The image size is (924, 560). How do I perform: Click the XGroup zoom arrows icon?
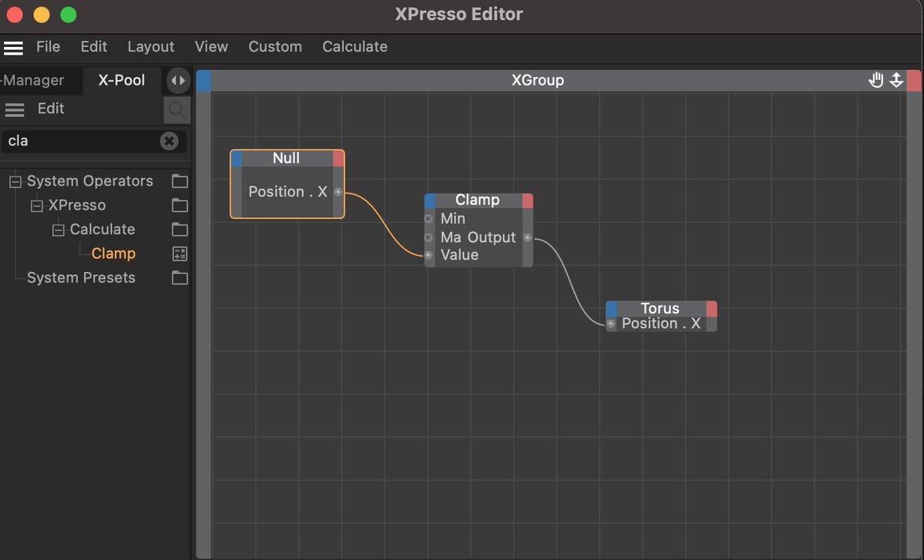[896, 80]
